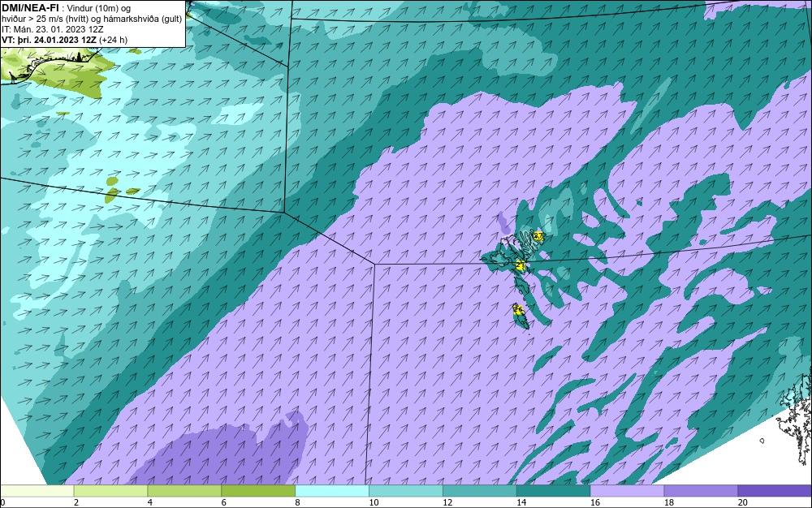Click the 18–20 m/s medium purple legend swatch
This screenshot has height=508, width=812.
(x=702, y=491)
